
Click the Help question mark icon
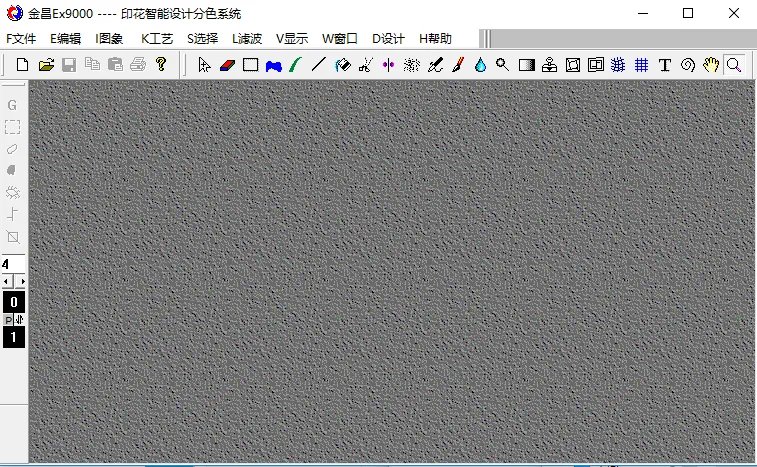point(161,65)
